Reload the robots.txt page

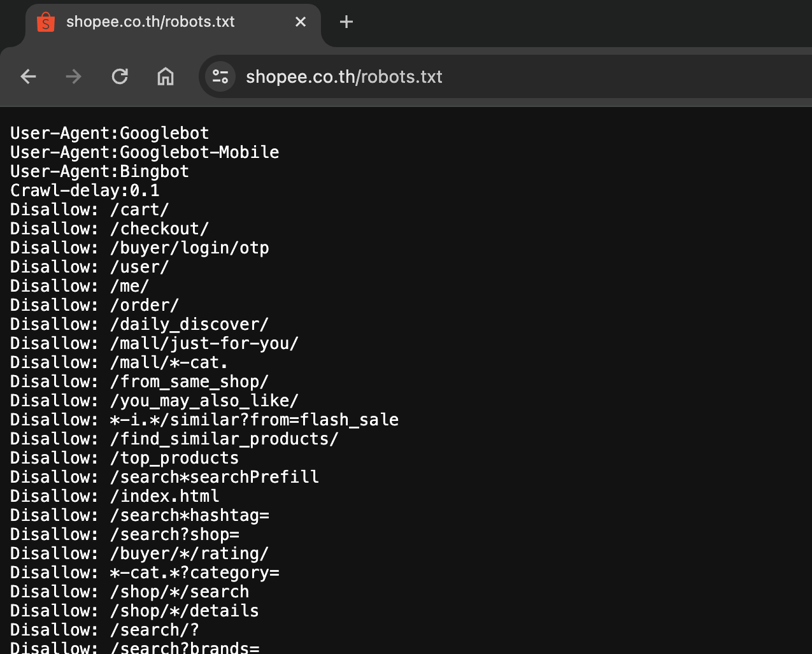tap(120, 77)
